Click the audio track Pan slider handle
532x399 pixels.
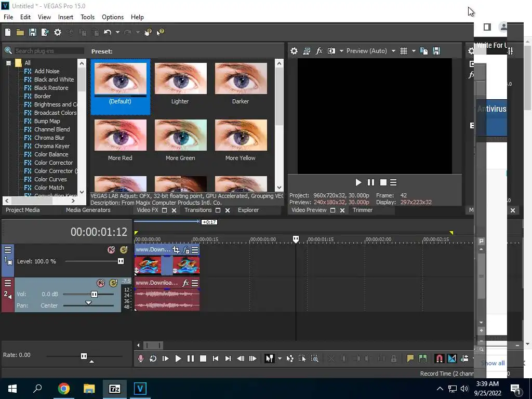coord(88,303)
